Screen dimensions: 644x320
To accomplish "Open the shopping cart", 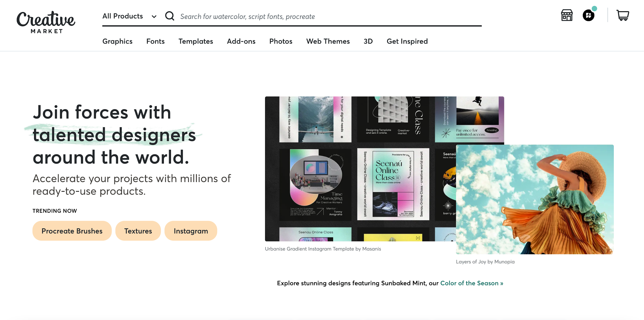I will (623, 15).
